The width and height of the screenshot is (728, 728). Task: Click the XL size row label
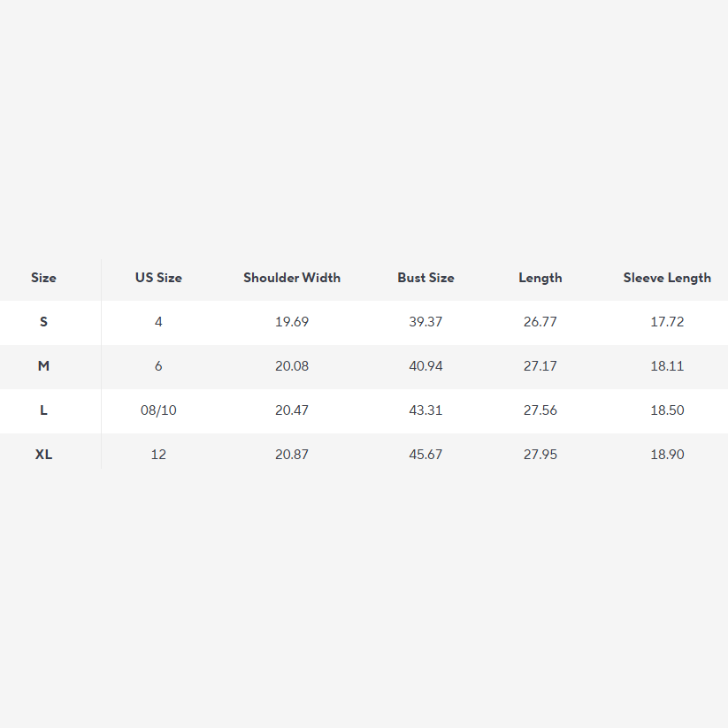coord(43,455)
